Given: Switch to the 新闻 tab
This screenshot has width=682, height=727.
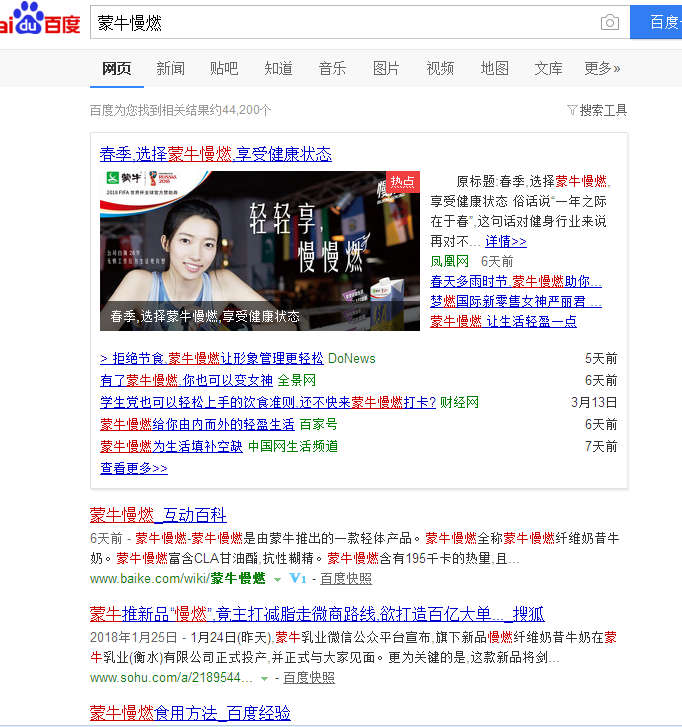Looking at the screenshot, I should tap(170, 69).
